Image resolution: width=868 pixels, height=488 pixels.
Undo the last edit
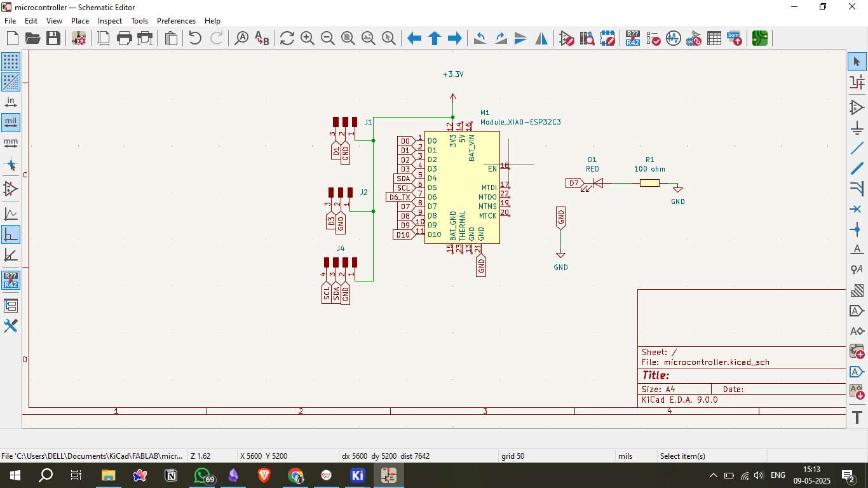(x=195, y=39)
